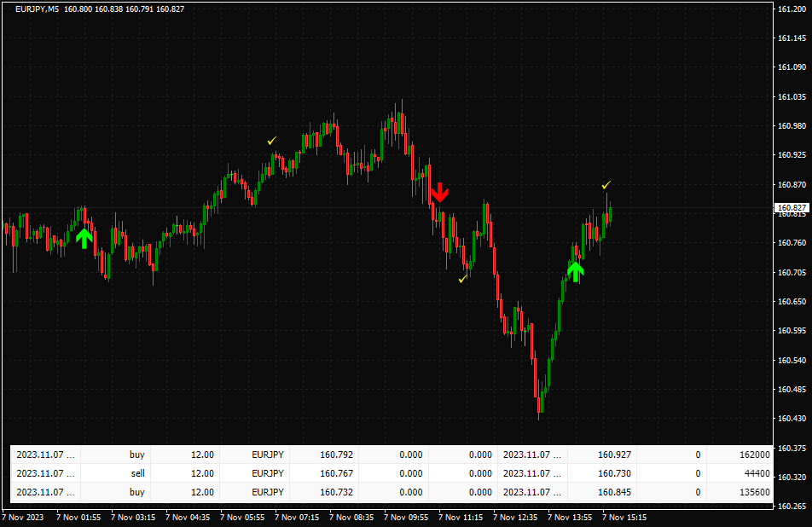This screenshot has height=527, width=812.
Task: Click the time axis label 7 Nov 2023
Action: [23, 517]
